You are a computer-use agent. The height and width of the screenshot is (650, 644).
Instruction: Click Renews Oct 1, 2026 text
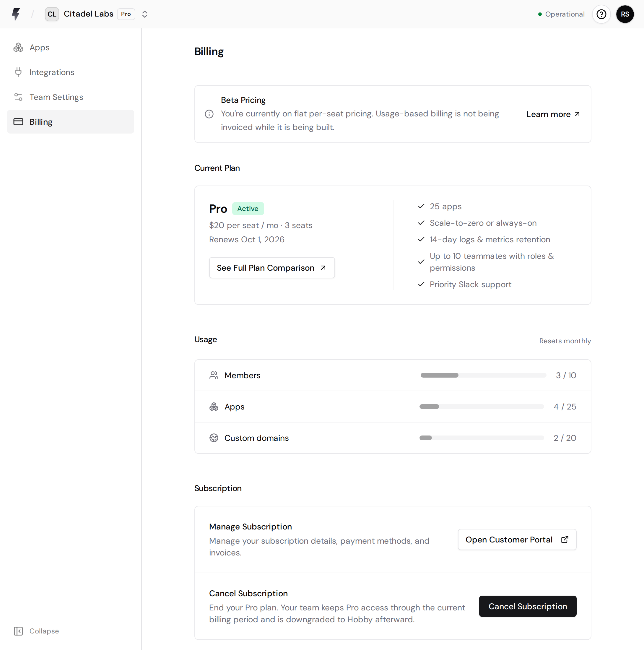point(247,239)
